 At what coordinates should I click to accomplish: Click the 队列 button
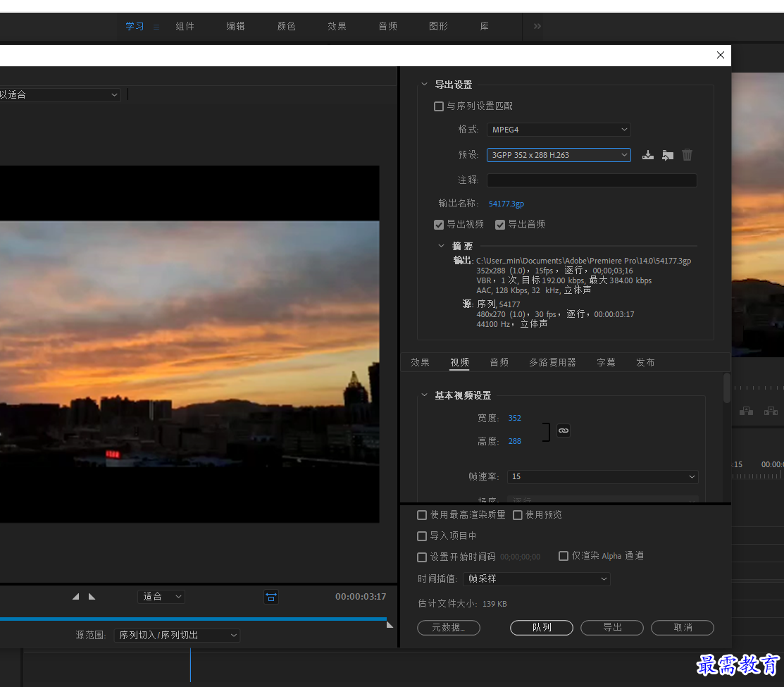pyautogui.click(x=542, y=628)
